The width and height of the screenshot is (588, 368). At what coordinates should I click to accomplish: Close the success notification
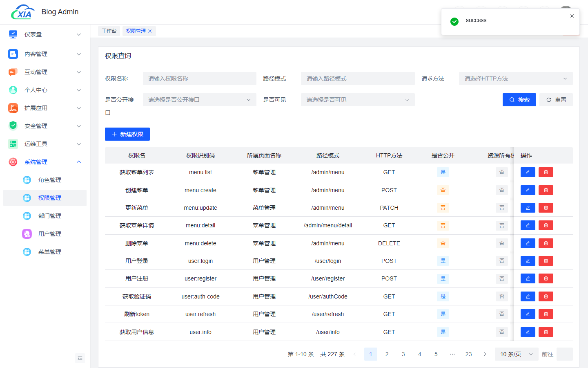[572, 16]
